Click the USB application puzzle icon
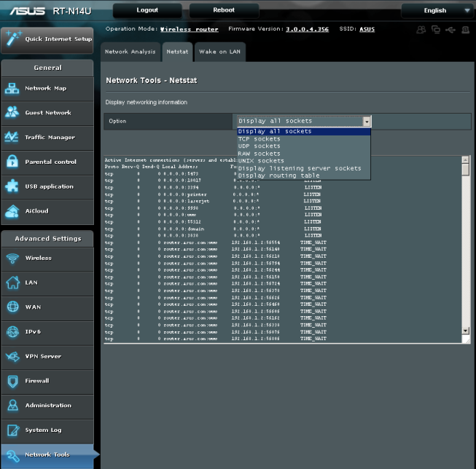Image resolution: width=476 pixels, height=469 pixels. click(x=12, y=186)
